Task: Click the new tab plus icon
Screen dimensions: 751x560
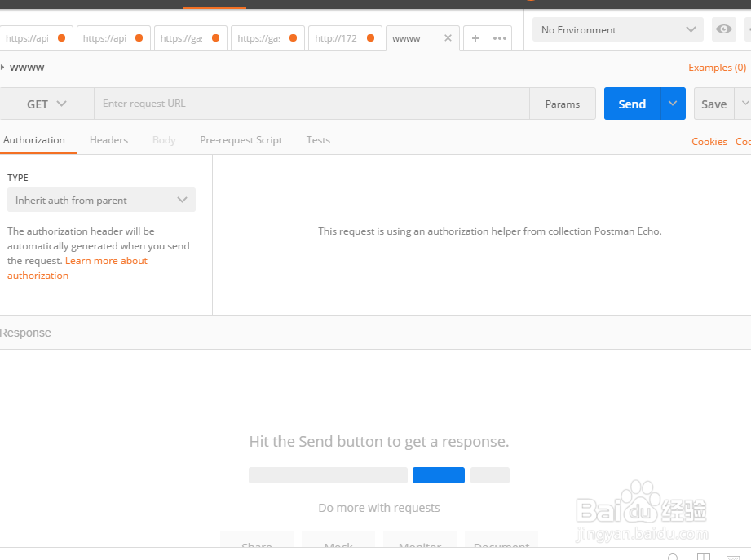Action: (x=475, y=38)
